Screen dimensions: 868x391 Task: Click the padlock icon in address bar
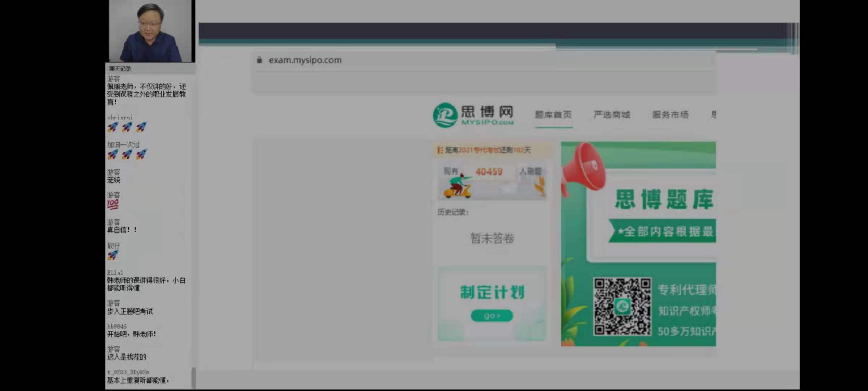[259, 60]
